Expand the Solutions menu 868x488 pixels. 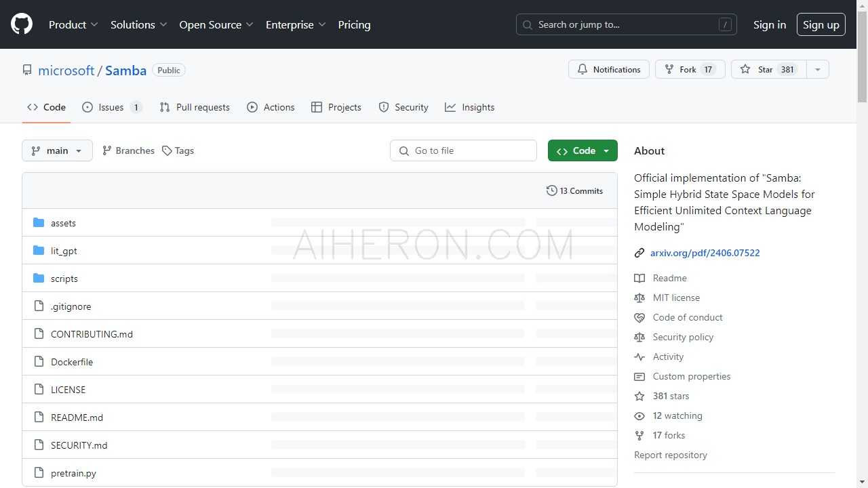tap(139, 24)
